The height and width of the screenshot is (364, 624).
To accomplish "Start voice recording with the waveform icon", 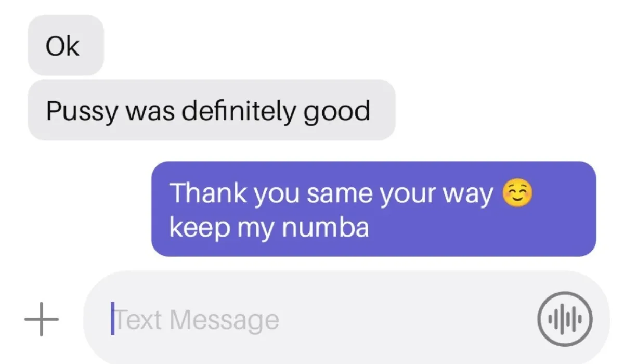I will [x=565, y=318].
